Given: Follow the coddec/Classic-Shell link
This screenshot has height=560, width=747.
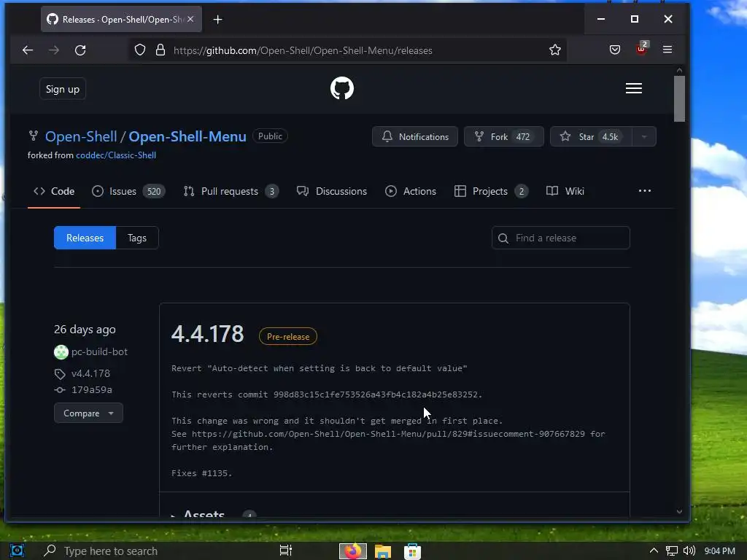Looking at the screenshot, I should tap(116, 155).
